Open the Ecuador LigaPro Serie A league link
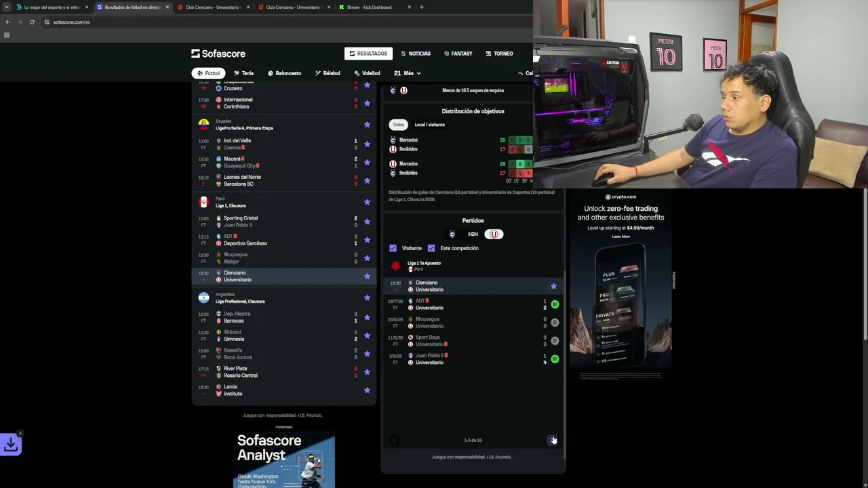Viewport: 868px width, 488px height. [244, 128]
